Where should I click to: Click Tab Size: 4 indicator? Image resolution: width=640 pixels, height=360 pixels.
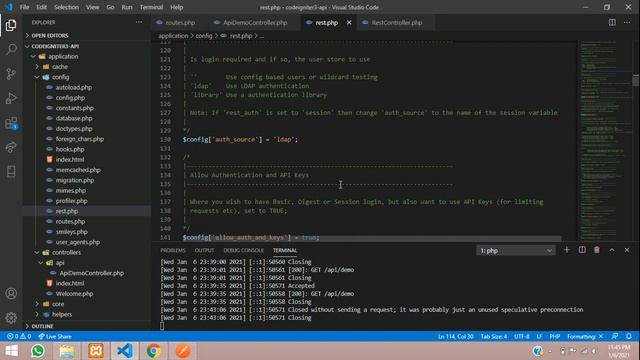(x=493, y=336)
